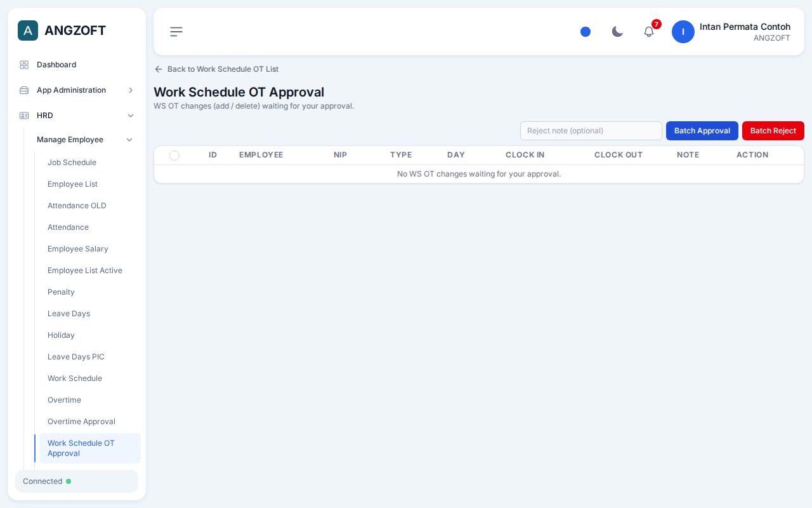Click the CLOCK IN column header
Image resolution: width=812 pixels, height=508 pixels.
pos(525,155)
